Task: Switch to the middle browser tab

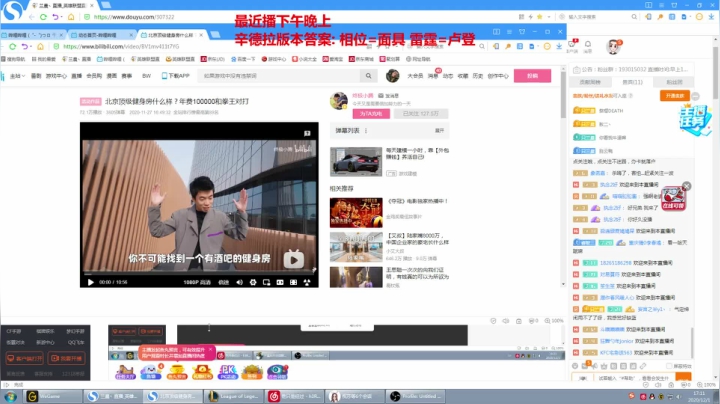Action: pyautogui.click(x=101, y=35)
